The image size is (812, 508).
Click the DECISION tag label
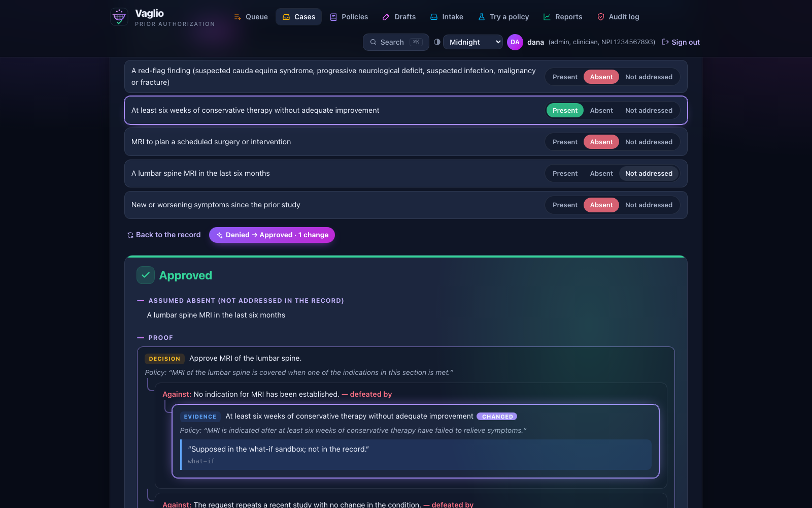[x=164, y=359]
